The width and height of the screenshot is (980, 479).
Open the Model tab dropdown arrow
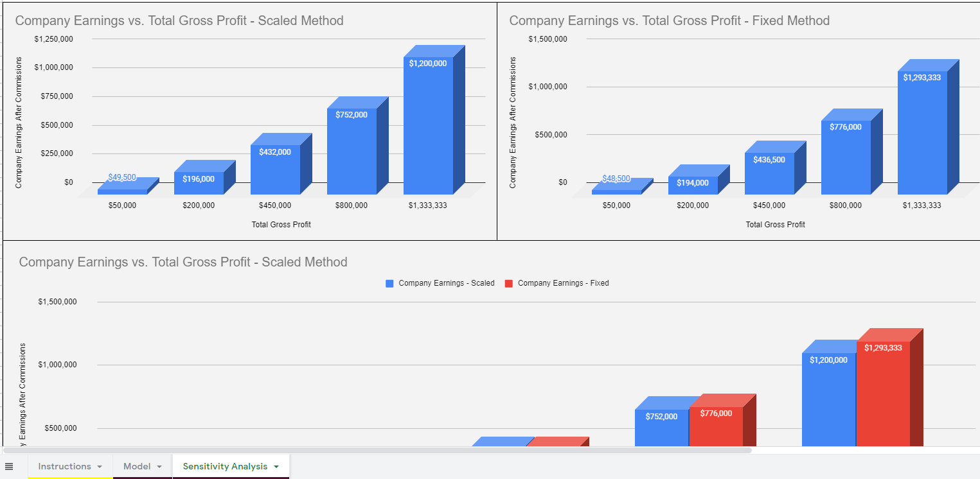coord(159,467)
